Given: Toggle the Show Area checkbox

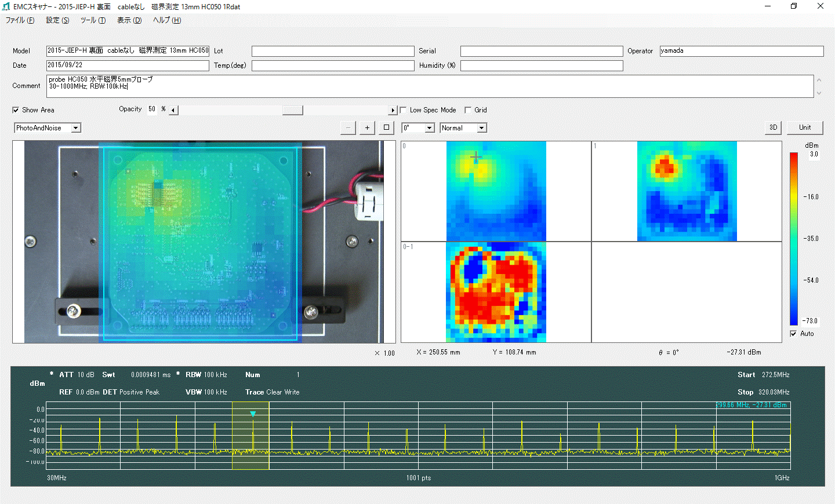Looking at the screenshot, I should (15, 109).
